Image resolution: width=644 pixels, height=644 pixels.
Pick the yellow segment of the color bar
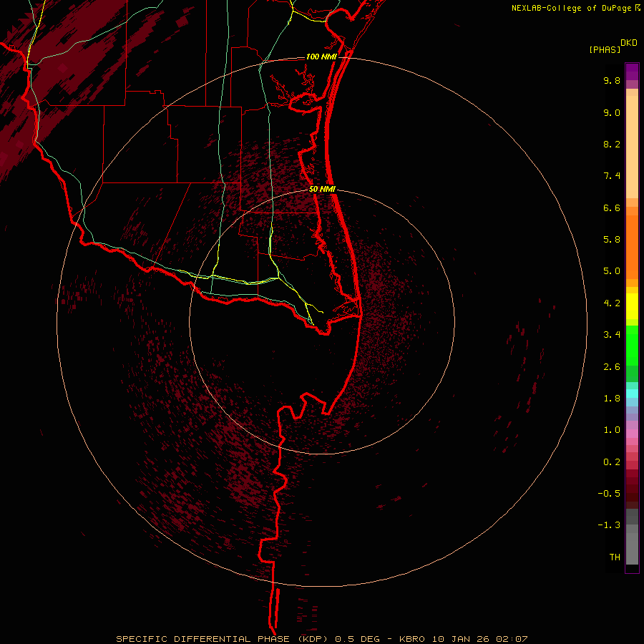(x=632, y=306)
